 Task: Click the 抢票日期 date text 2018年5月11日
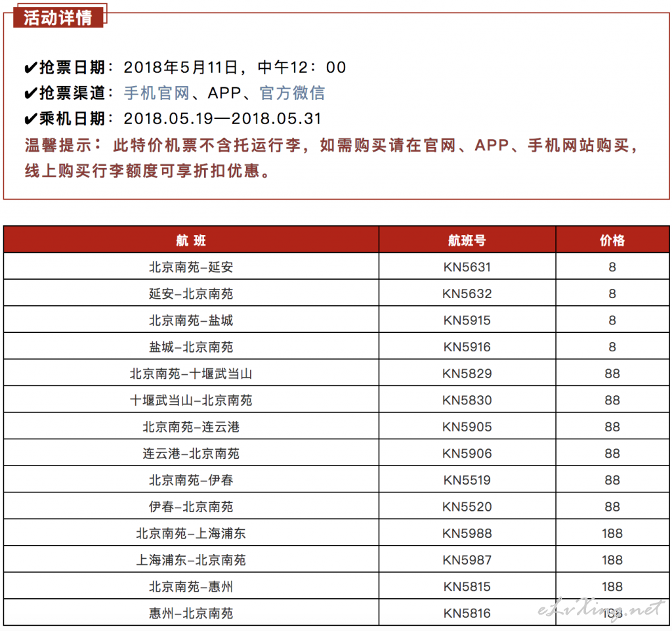point(181,67)
